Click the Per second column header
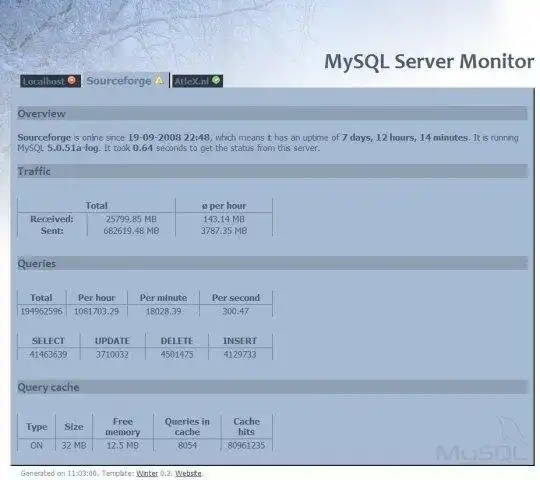 click(236, 298)
